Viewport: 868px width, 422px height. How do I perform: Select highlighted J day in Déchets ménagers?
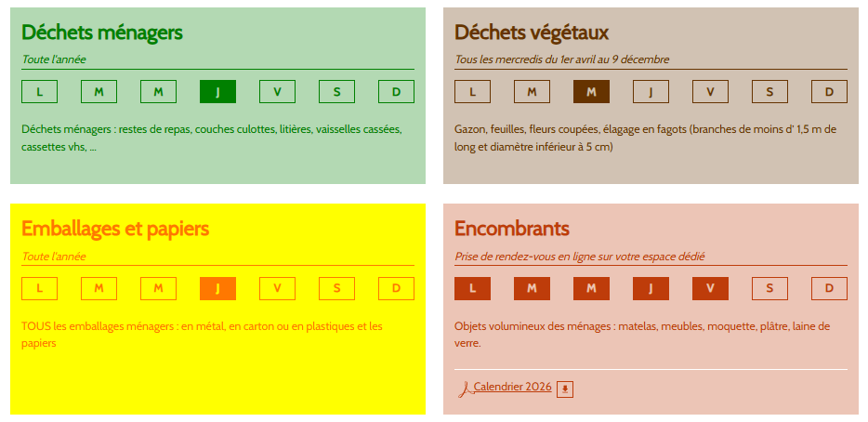coord(217,92)
